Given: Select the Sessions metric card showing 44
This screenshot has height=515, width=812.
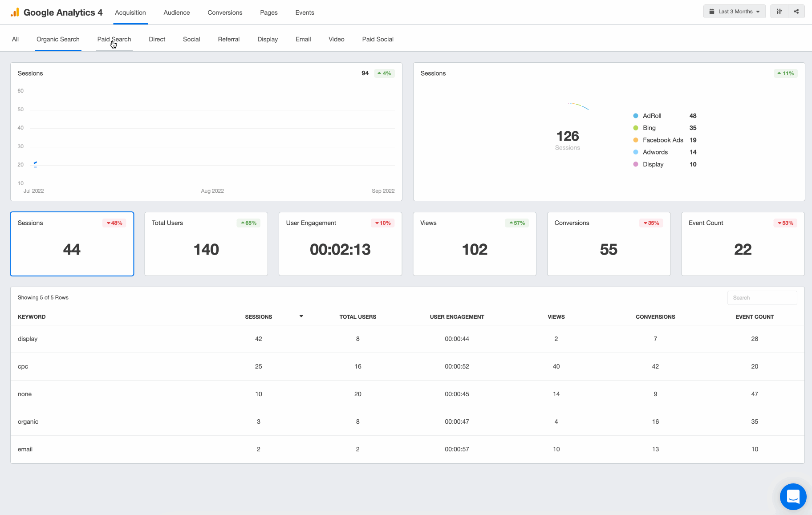Looking at the screenshot, I should point(72,244).
